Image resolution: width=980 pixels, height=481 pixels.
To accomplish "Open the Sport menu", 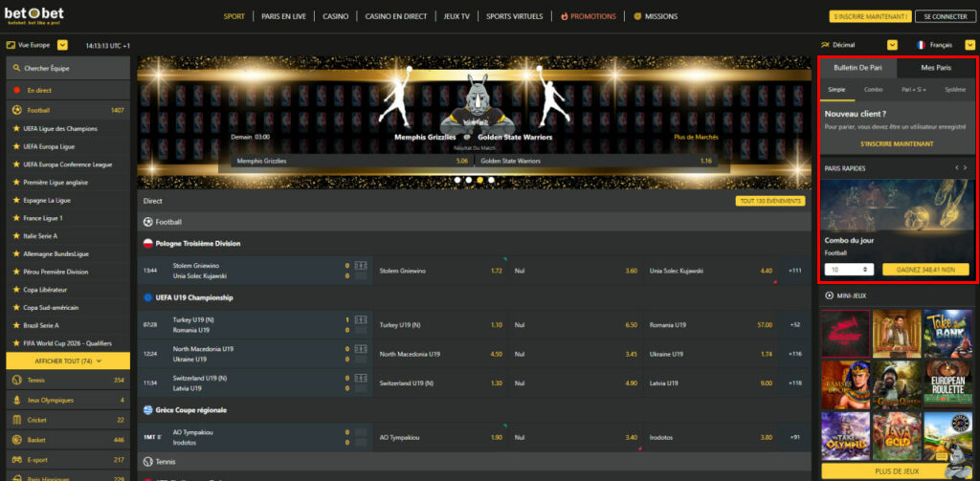I will tap(234, 17).
